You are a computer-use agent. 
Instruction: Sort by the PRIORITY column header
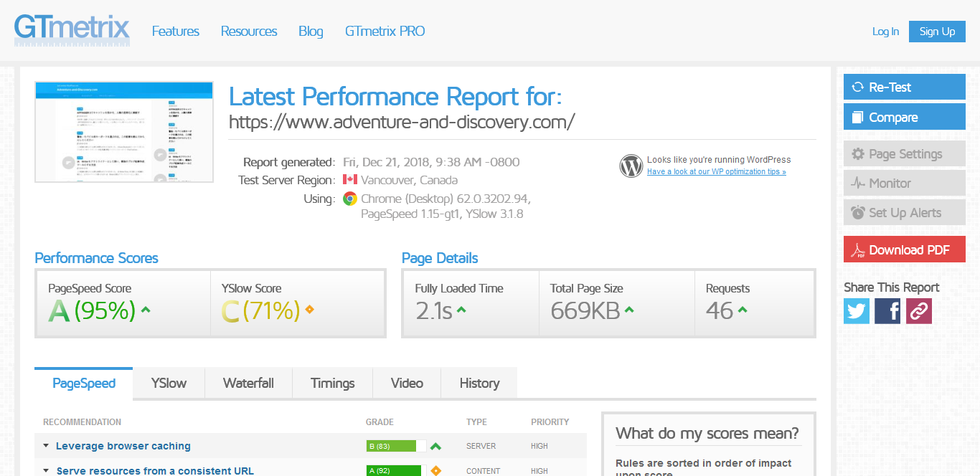550,422
